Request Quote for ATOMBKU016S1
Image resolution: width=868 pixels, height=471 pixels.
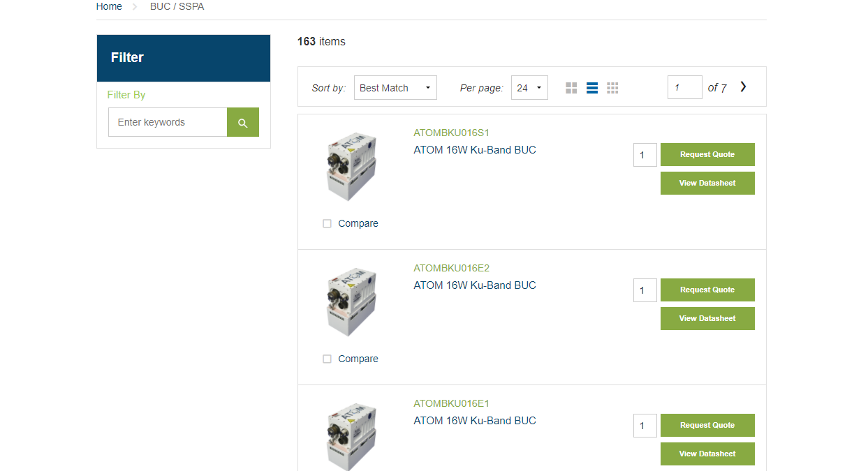coord(707,154)
